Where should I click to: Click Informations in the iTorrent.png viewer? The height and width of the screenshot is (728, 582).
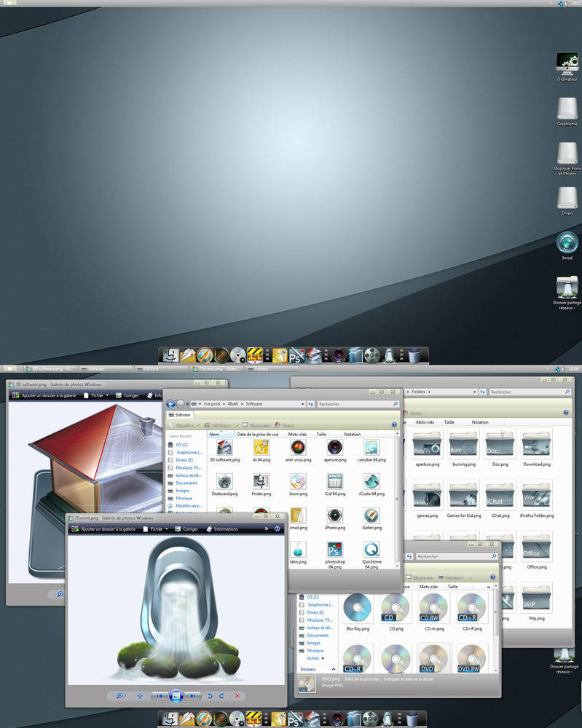coord(221,529)
